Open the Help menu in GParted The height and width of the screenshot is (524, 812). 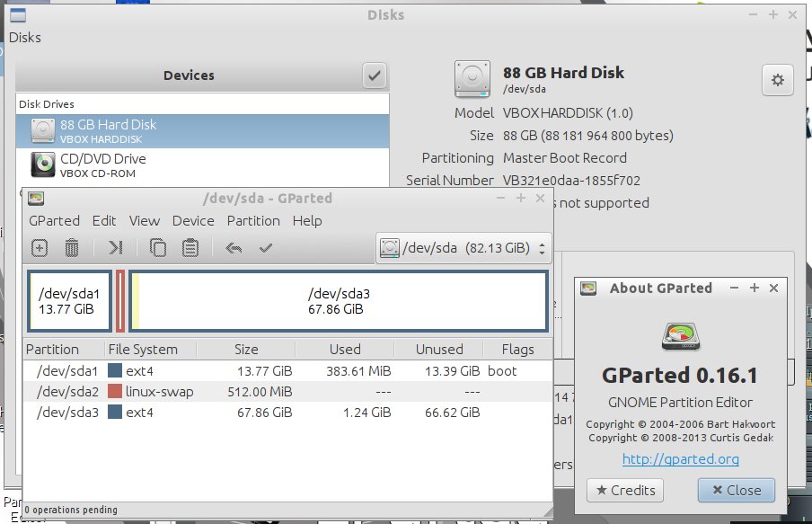[307, 221]
